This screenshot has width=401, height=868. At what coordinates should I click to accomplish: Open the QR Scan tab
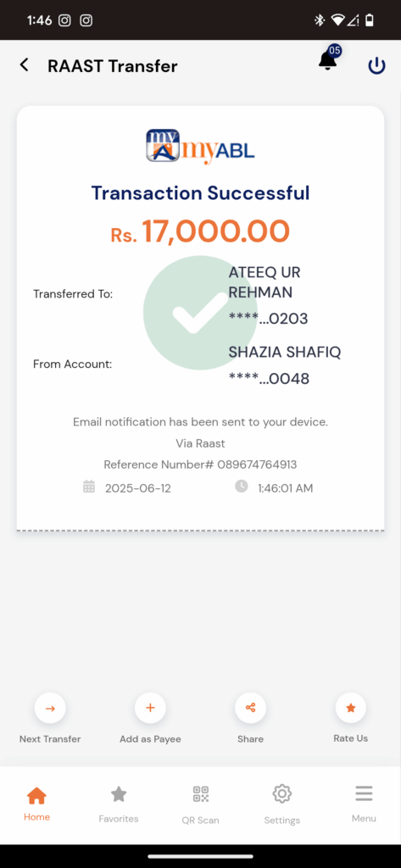(200, 804)
